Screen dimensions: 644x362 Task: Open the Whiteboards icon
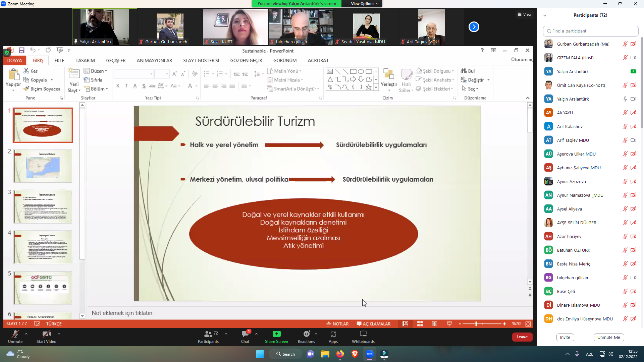click(x=363, y=334)
